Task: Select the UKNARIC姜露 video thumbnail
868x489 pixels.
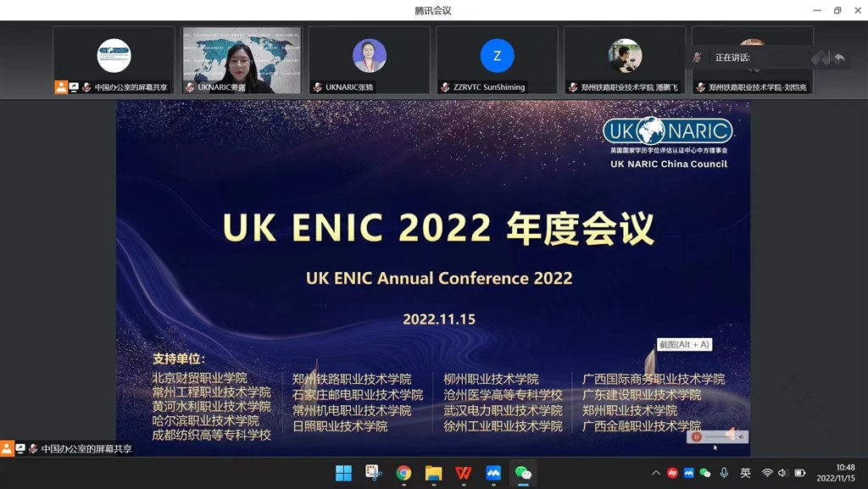Action: [x=242, y=59]
